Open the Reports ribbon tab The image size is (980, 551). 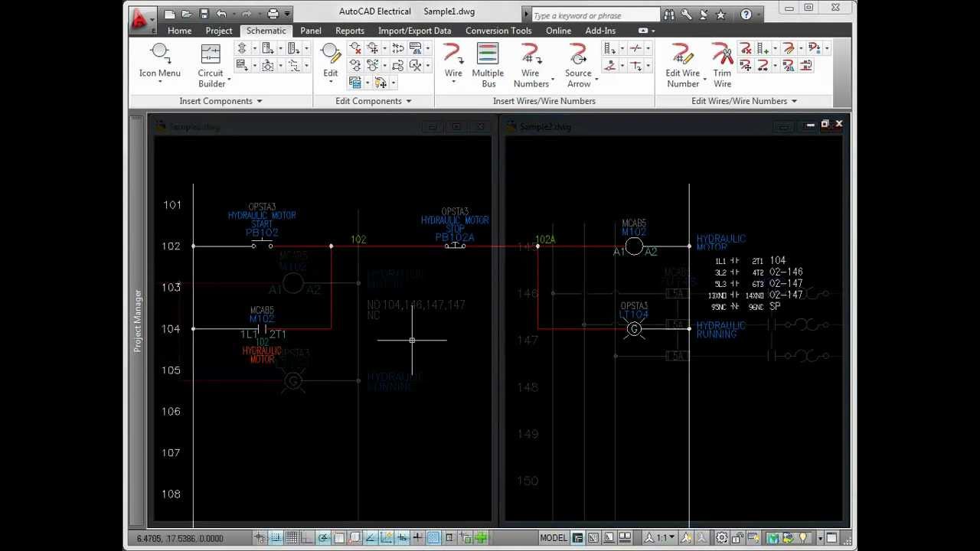(350, 31)
